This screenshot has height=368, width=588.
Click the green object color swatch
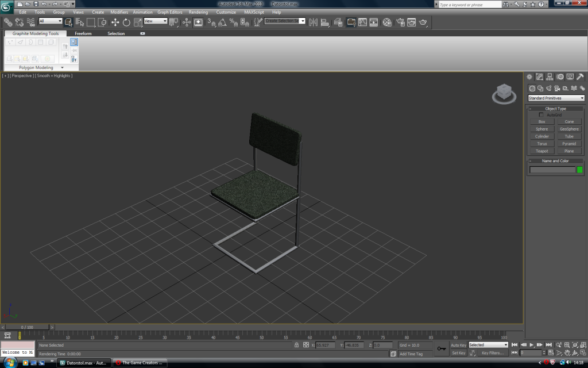[x=579, y=170]
